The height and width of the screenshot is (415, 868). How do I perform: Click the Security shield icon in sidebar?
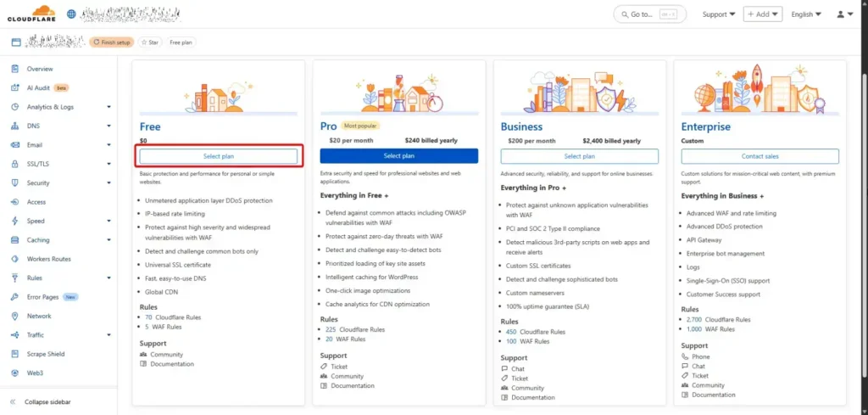[15, 182]
